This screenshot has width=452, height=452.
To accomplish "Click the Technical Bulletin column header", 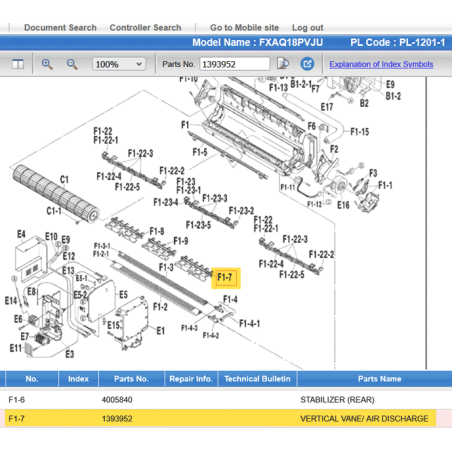I will (257, 379).
